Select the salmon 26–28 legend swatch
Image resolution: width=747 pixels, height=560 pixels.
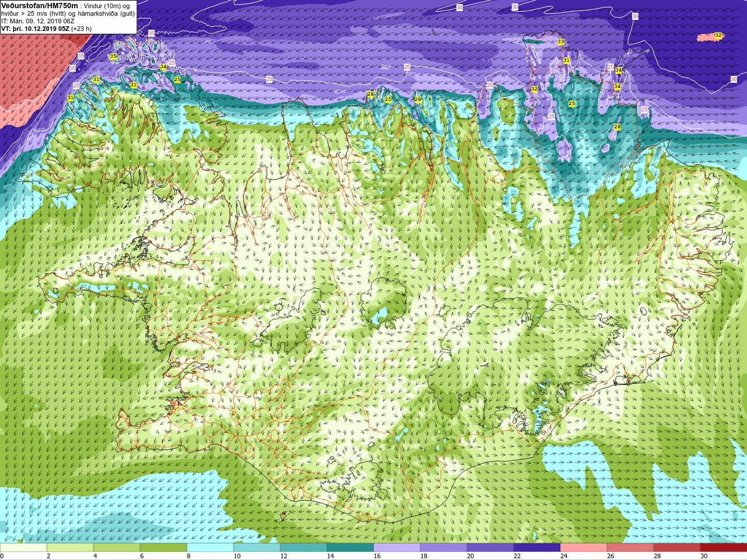tap(630, 548)
